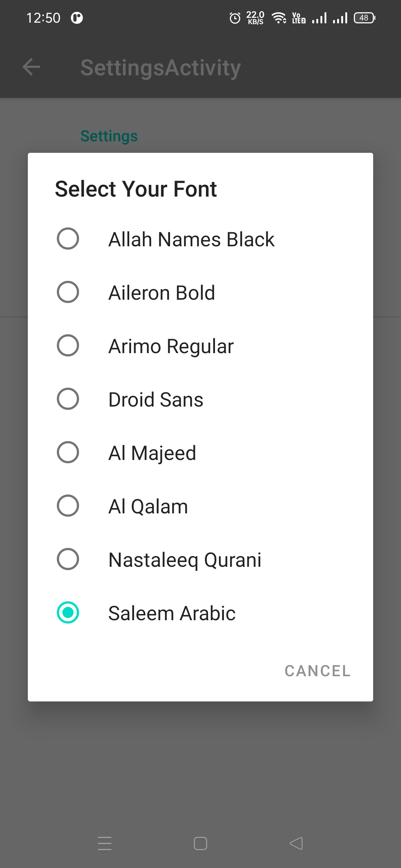Tap the battery indicator icon
401x868 pixels.
[x=365, y=18]
